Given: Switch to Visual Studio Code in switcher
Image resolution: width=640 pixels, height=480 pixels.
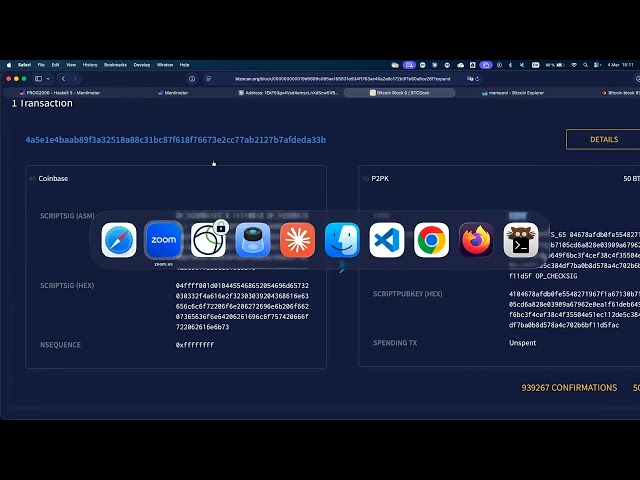Looking at the screenshot, I should pos(387,240).
